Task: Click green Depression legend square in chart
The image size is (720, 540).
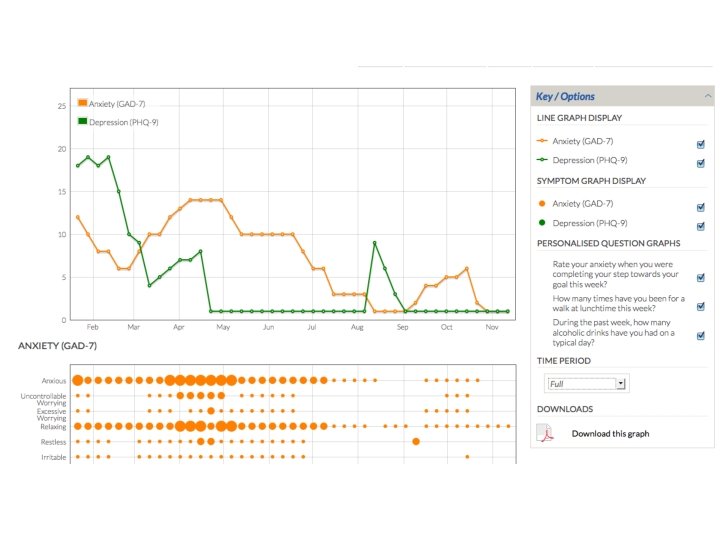Action: tap(83, 121)
